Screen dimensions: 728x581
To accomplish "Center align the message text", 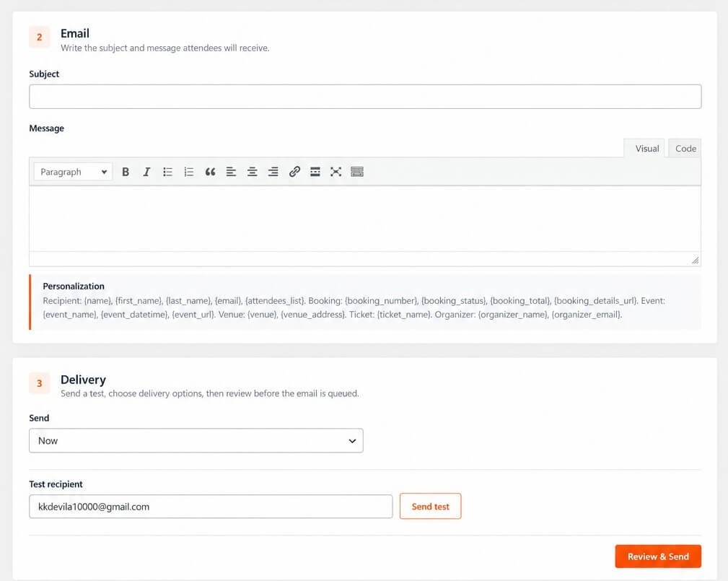I will (x=252, y=172).
